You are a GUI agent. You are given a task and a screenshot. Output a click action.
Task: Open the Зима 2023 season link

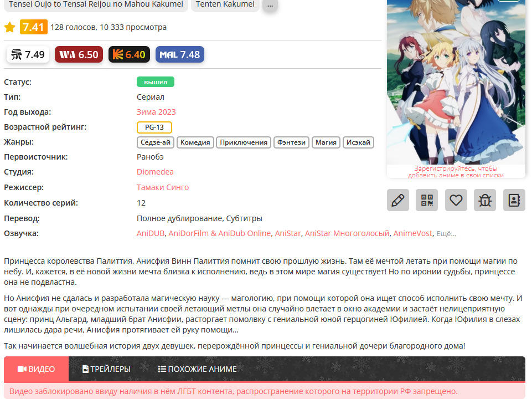click(156, 112)
